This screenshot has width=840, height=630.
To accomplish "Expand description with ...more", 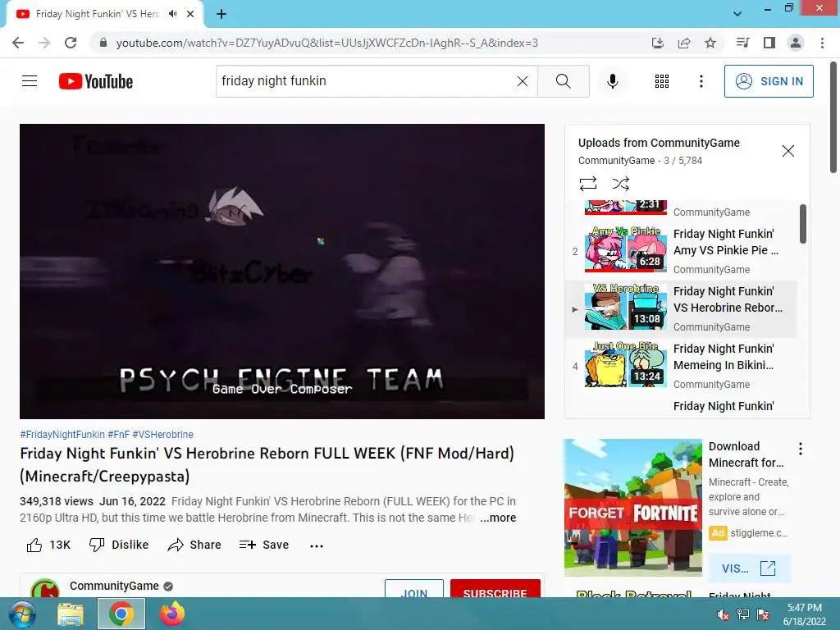I will pyautogui.click(x=498, y=518).
